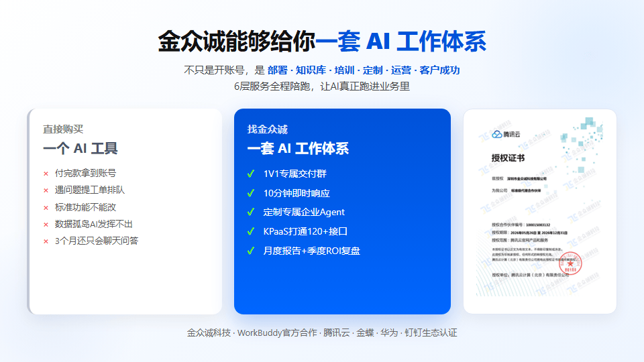Image resolution: width=644 pixels, height=362 pixels.
Task: Click the blue keyword 客户成功
Action: click(439, 70)
